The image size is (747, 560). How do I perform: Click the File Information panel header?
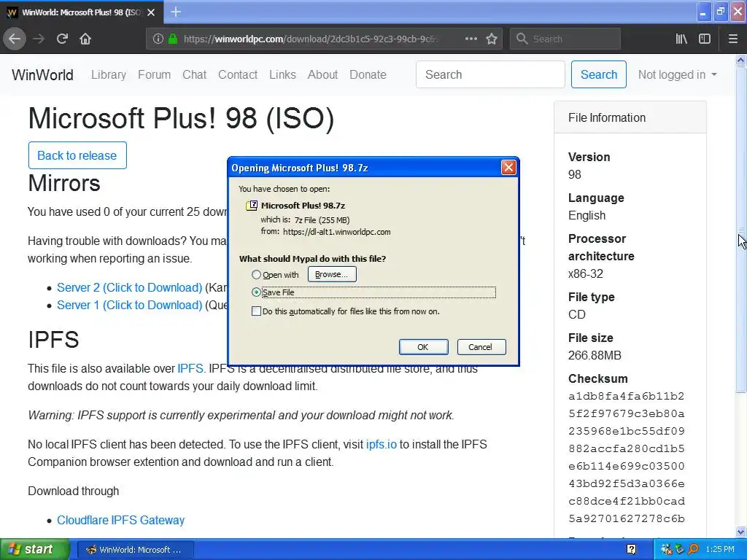pyautogui.click(x=630, y=117)
